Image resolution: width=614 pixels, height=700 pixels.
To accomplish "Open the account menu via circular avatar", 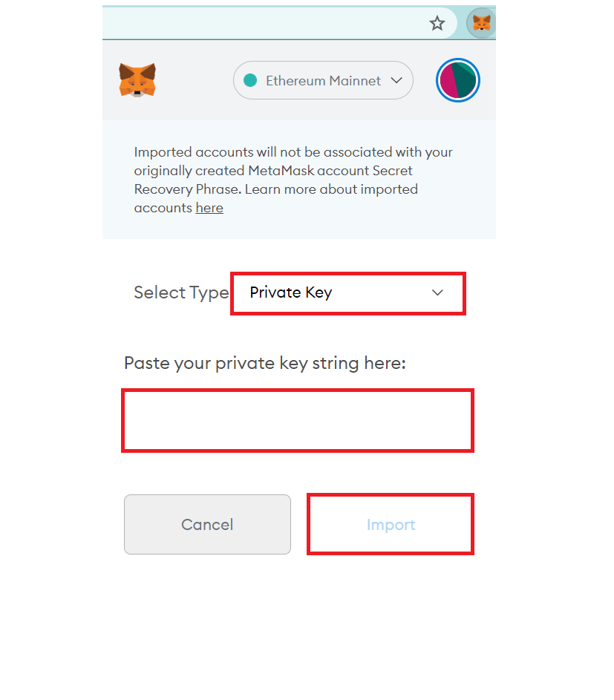I will (x=457, y=80).
